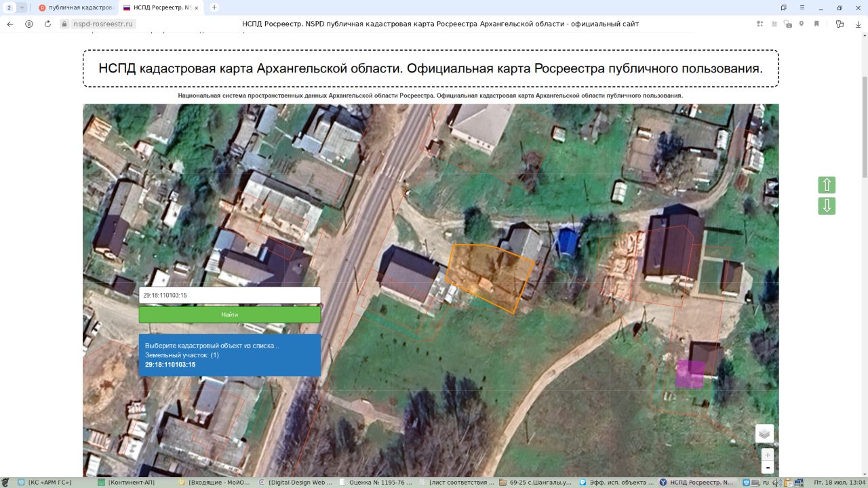Click the grid apps icon in address bar
Image resolution: width=868 pixels, height=488 pixels.
coord(760,24)
